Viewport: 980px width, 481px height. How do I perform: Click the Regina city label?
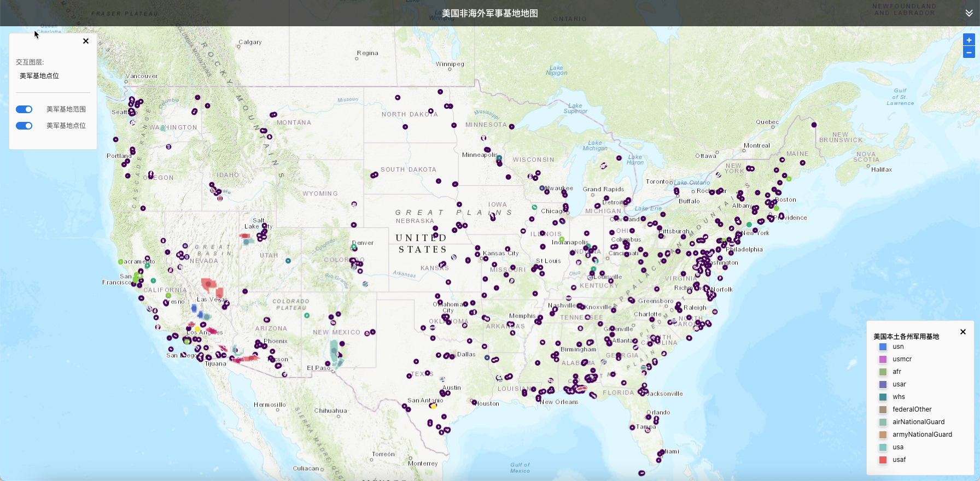coord(367,53)
